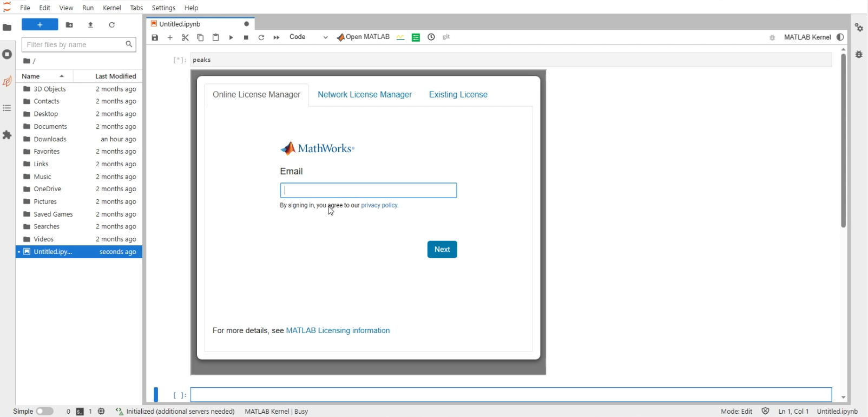The width and height of the screenshot is (868, 417).
Task: Click the green list toolbar icon
Action: pos(416,37)
